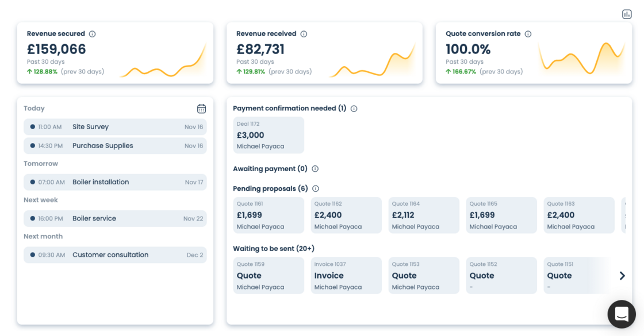Open the Quote 1161 pending proposal card

[x=269, y=215]
